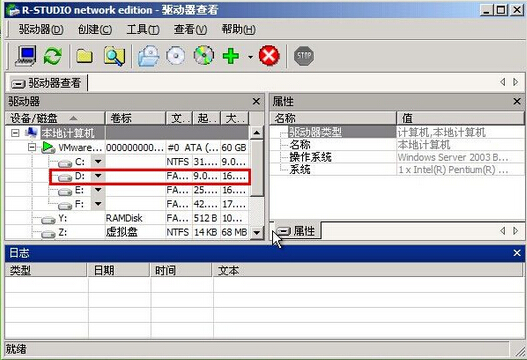Open drive files with the yellow folder icon

pos(84,56)
